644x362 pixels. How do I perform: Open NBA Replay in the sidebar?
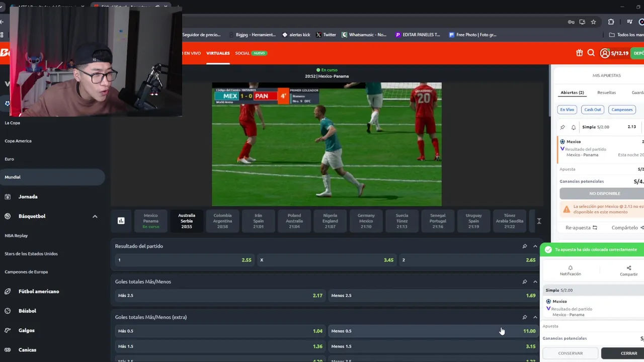(16, 235)
